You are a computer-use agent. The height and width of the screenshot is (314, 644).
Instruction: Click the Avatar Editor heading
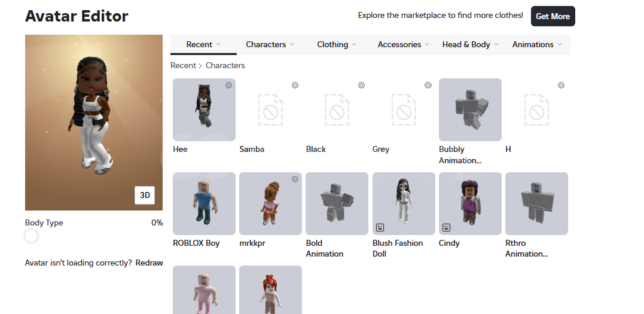tap(77, 16)
